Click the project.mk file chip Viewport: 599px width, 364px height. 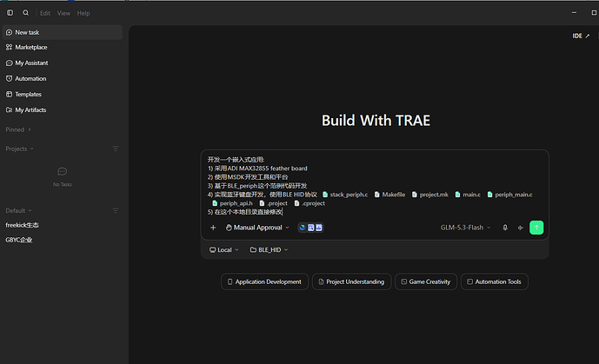[430, 195]
